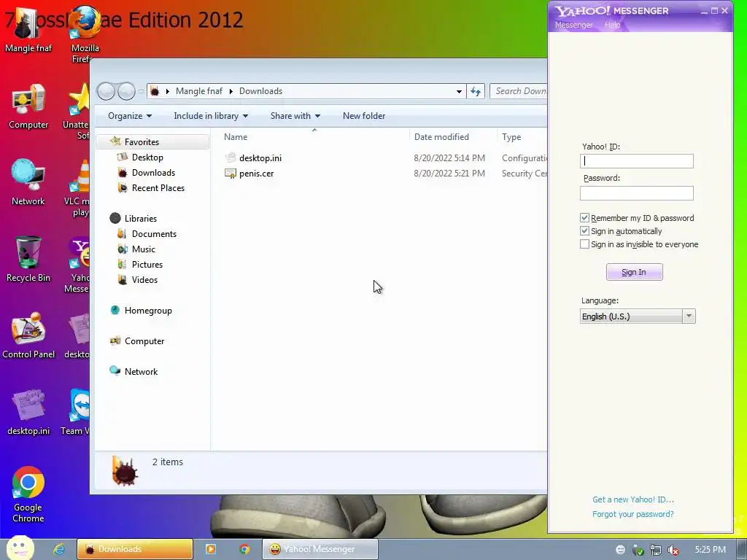This screenshot has width=747, height=560.
Task: Click the Start button smiley orb
Action: click(20, 548)
